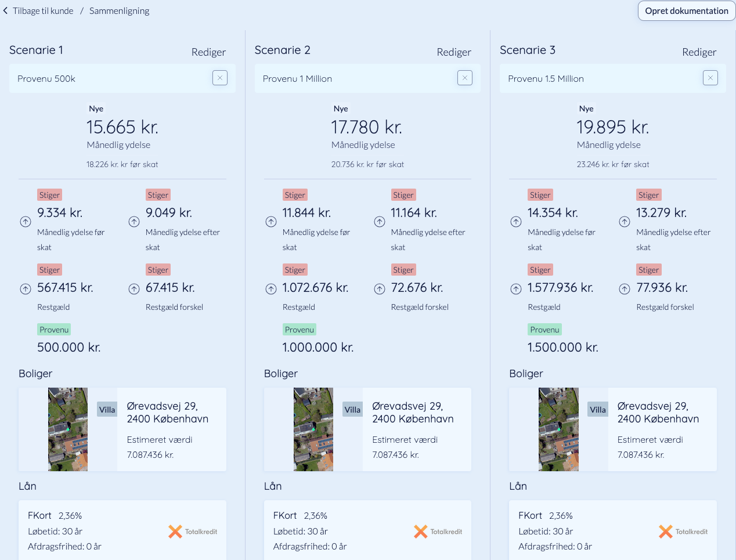The width and height of the screenshot is (736, 560).
Task: Clear the Provenu 1 Million scenario name
Action: point(465,78)
